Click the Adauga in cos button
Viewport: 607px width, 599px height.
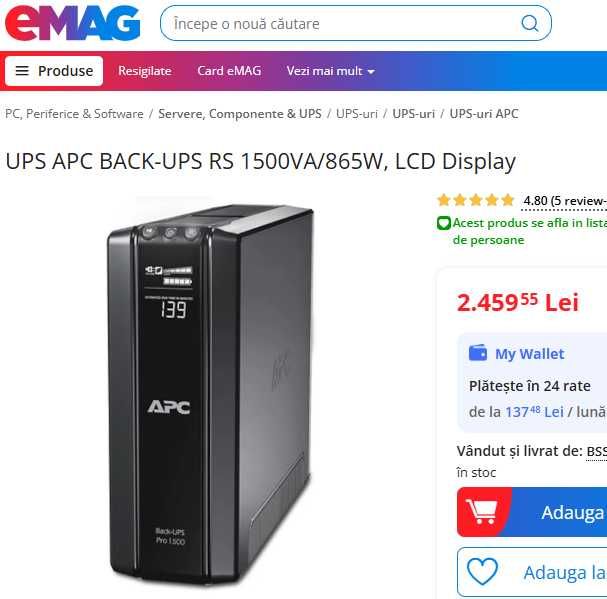click(x=532, y=512)
